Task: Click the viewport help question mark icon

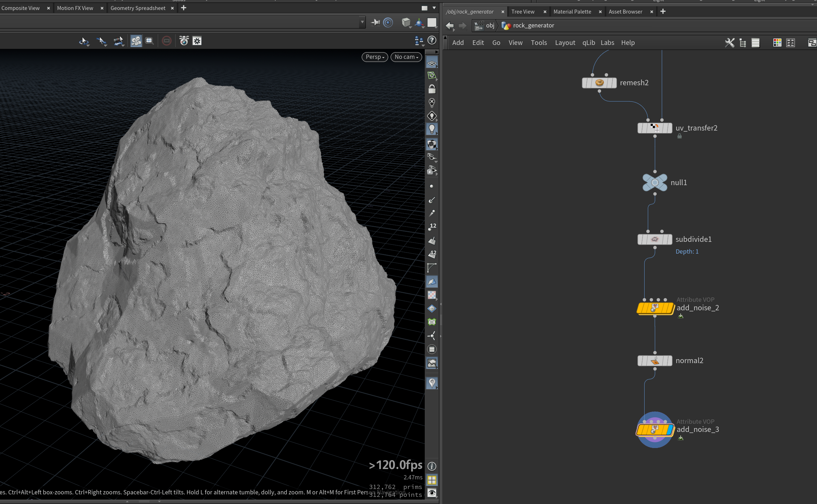Action: 432,40
